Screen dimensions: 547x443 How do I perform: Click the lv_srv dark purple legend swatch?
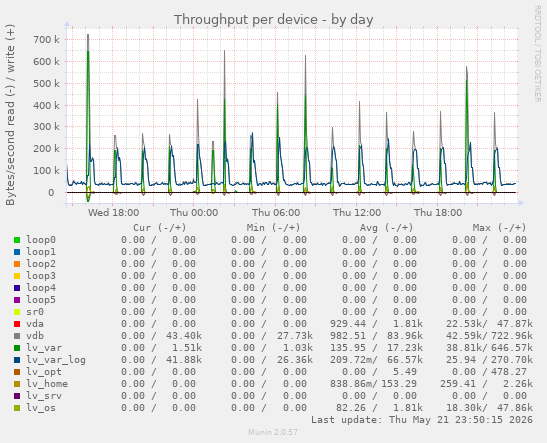tap(17, 396)
